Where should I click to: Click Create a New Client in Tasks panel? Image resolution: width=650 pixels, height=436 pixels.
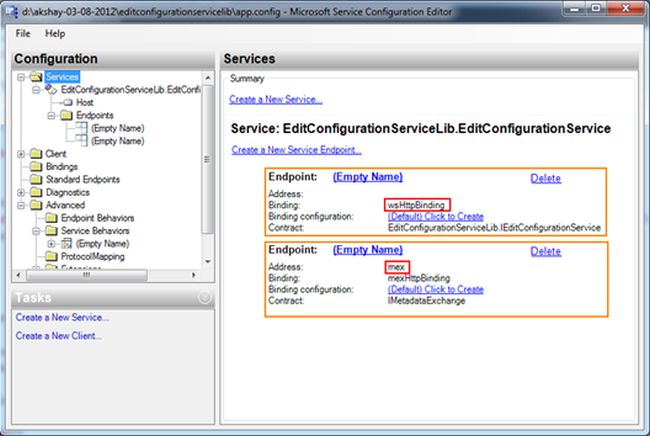click(58, 336)
